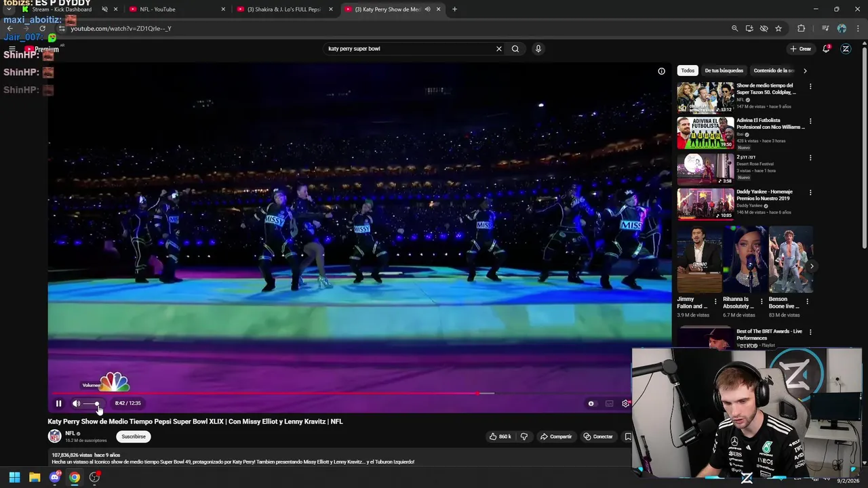
Task: Select the 'De tus búsquedas' chip
Action: [724, 70]
